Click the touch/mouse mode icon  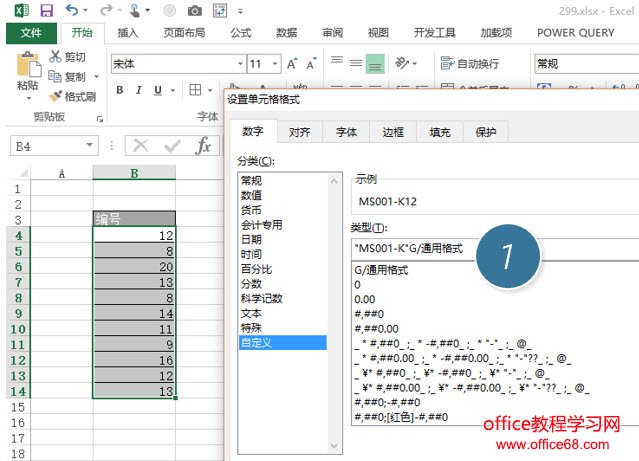coord(135,10)
